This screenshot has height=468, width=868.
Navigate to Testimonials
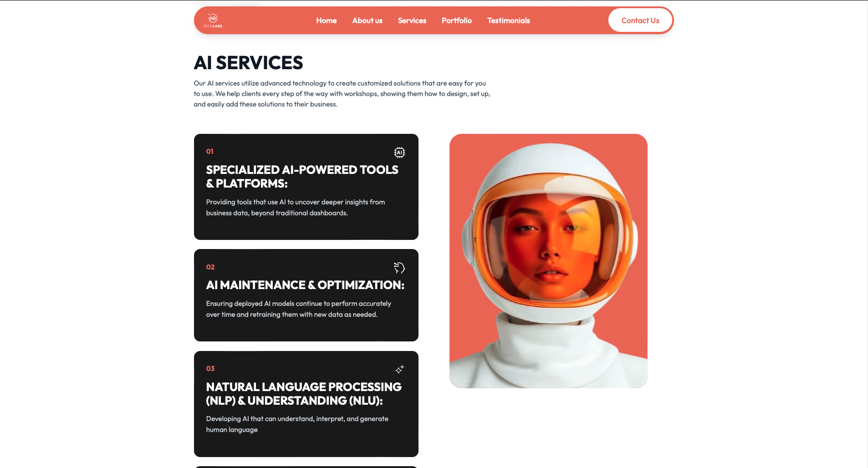coord(508,20)
